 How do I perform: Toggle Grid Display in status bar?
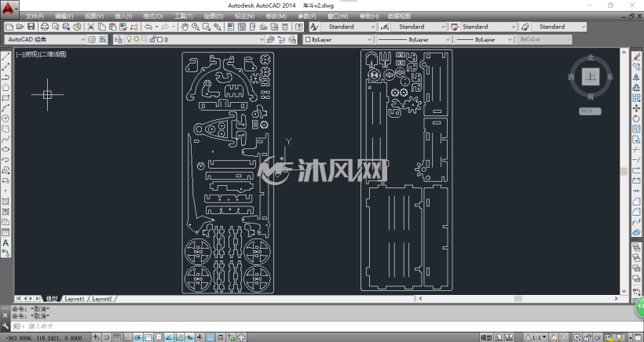click(x=117, y=337)
